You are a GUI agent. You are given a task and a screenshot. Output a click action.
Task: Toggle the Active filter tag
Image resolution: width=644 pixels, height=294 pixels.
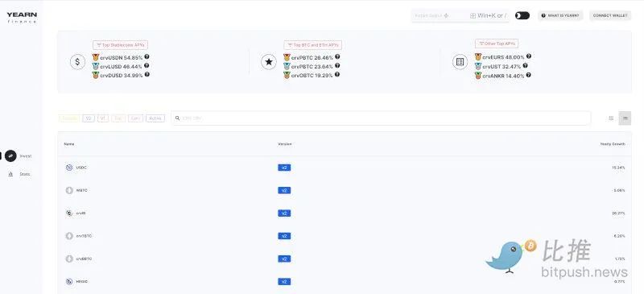155,118
